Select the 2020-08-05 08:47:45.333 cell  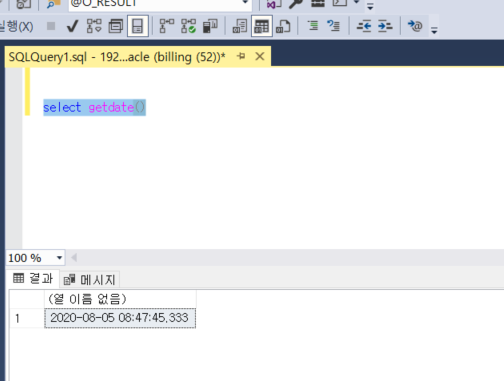pos(120,318)
